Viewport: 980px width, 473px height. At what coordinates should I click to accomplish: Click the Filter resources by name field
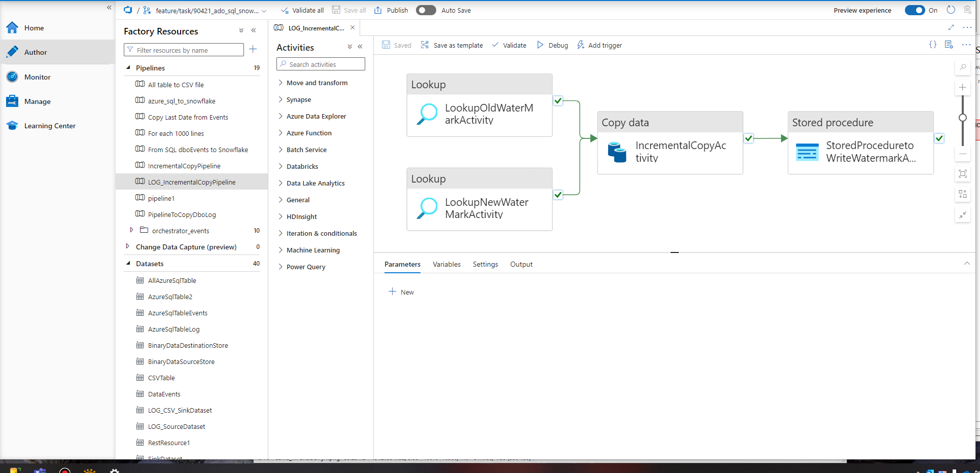(184, 50)
